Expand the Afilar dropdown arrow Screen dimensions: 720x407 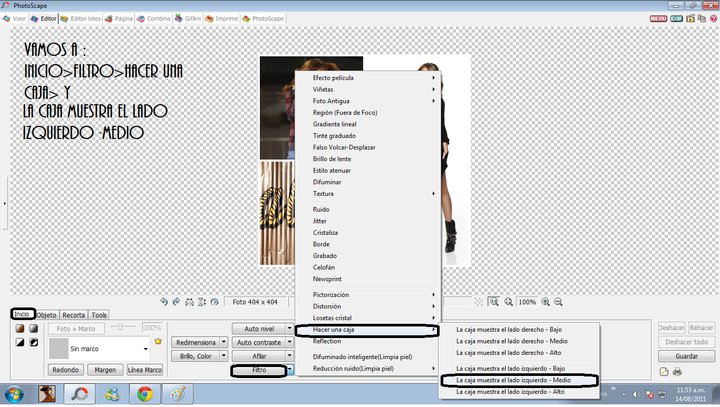point(289,356)
